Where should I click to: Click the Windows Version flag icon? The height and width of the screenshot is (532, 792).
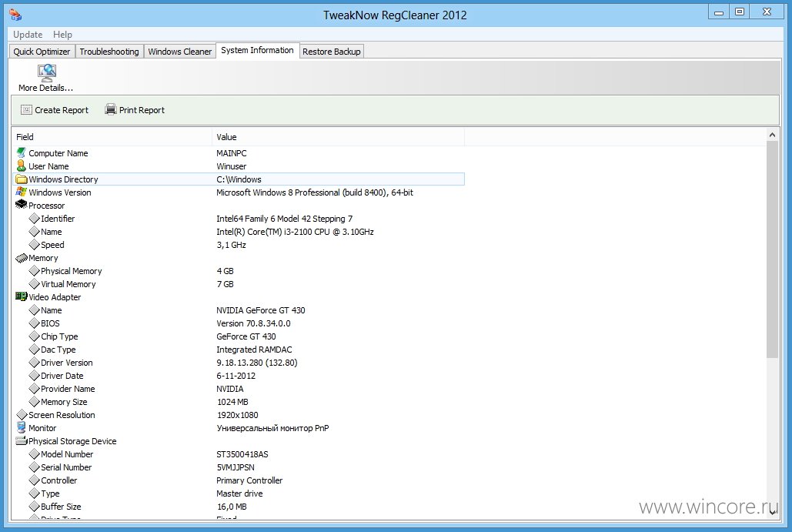pos(21,192)
